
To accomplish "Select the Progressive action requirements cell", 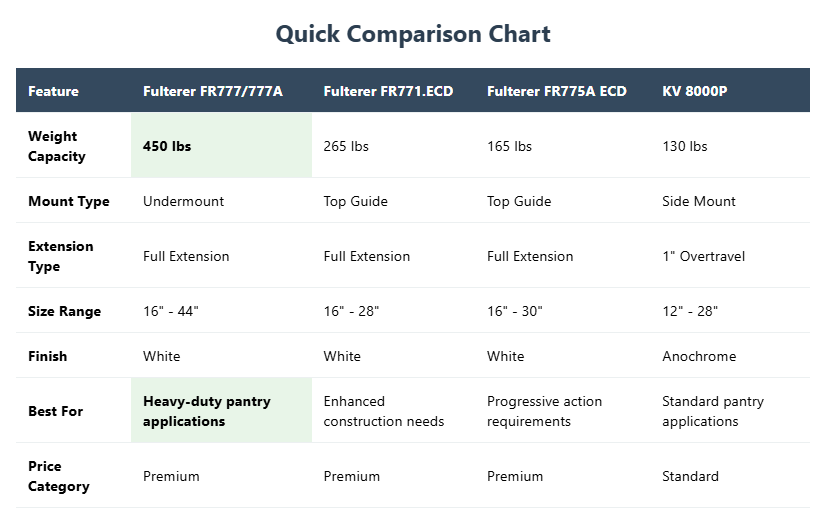I will tap(544, 411).
